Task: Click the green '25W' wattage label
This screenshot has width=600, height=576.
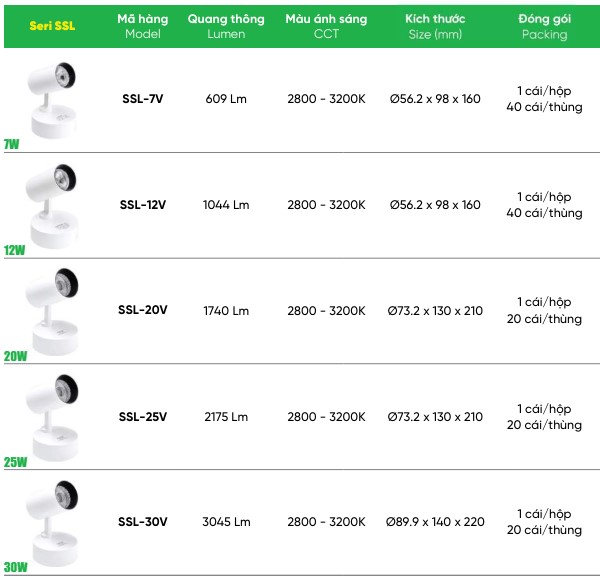Action: 15,462
